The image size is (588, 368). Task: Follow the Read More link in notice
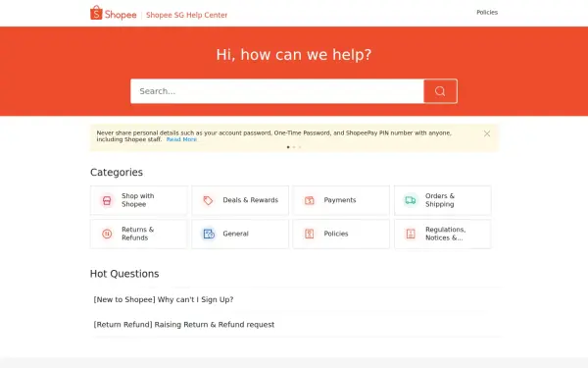[x=181, y=139]
